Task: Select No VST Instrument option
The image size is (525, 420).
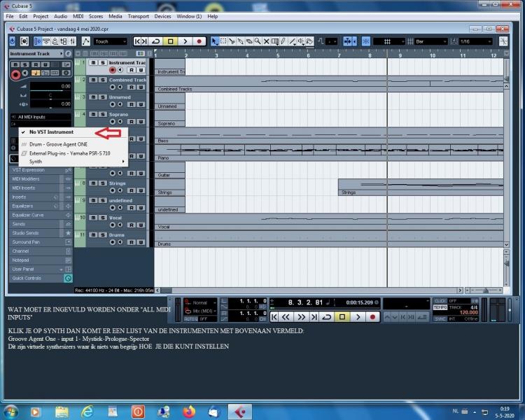Action: tap(73, 132)
